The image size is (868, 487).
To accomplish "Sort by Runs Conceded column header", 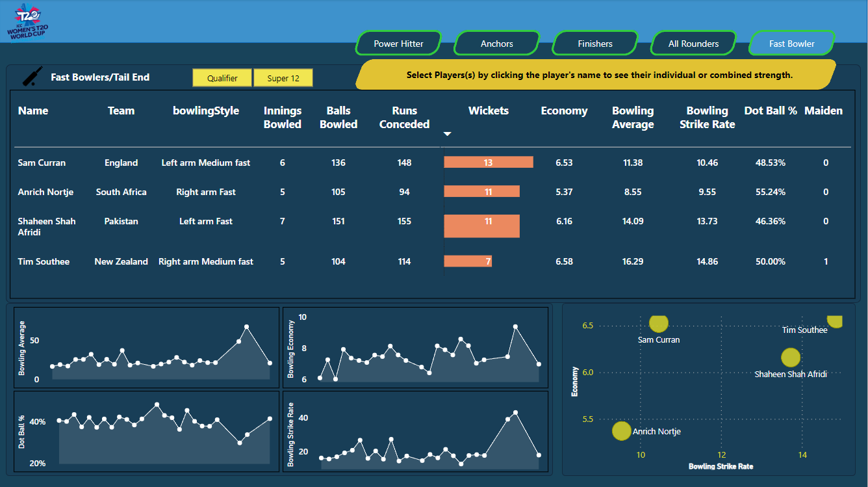I will tap(405, 117).
